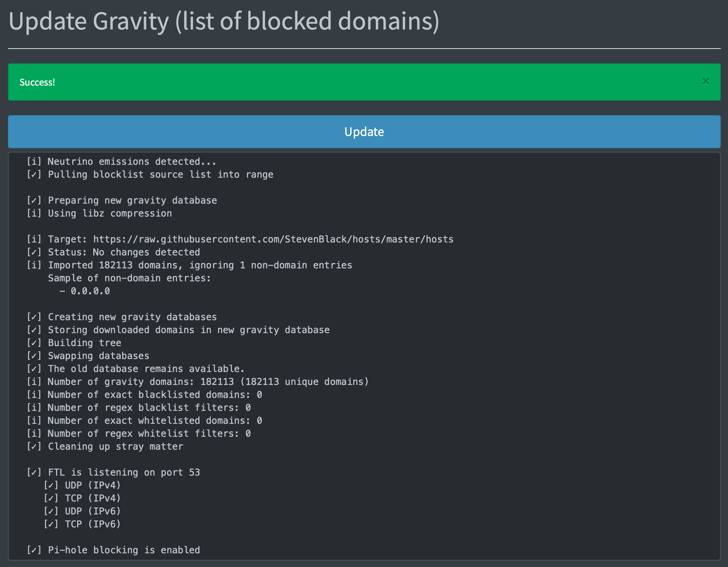
Task: Click 'FTL is listening on port 53'
Action: pyautogui.click(x=113, y=472)
